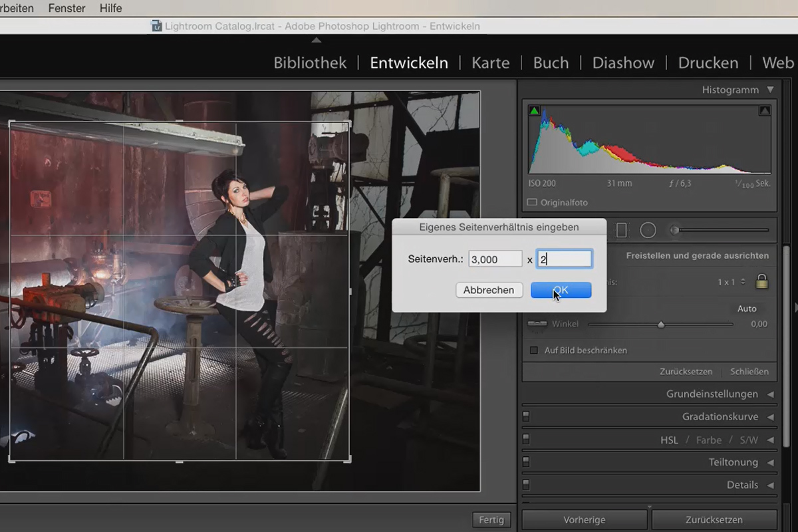Viewport: 798px width, 532px height.
Task: Select the Graduated Filter tool
Action: point(622,230)
